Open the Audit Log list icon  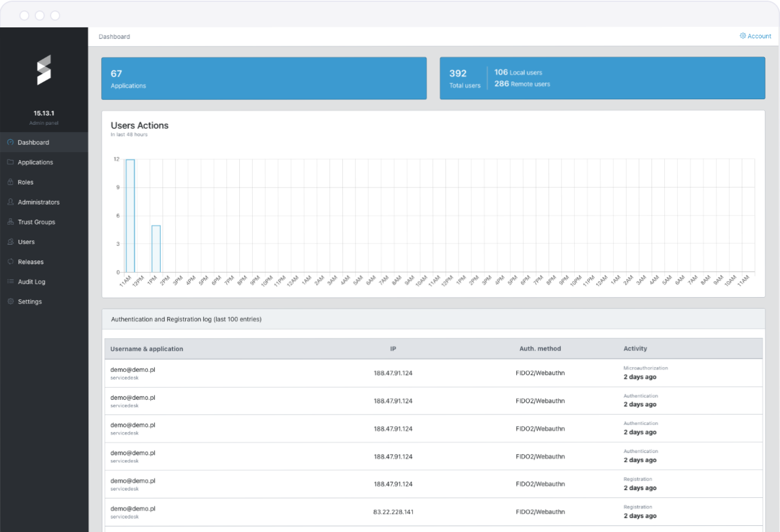click(x=10, y=281)
